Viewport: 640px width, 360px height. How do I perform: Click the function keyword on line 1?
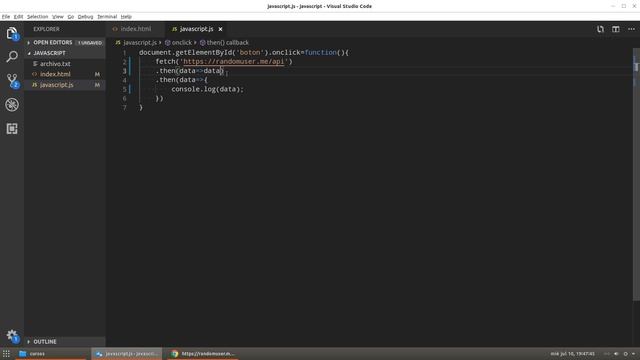[x=320, y=52]
